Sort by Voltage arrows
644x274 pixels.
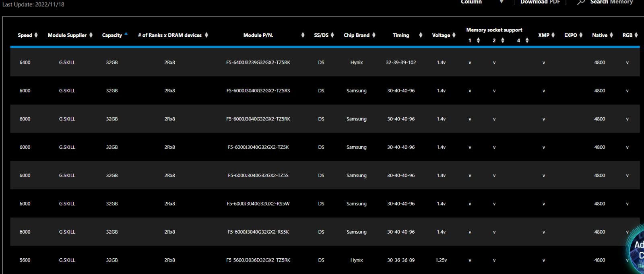[x=454, y=35]
